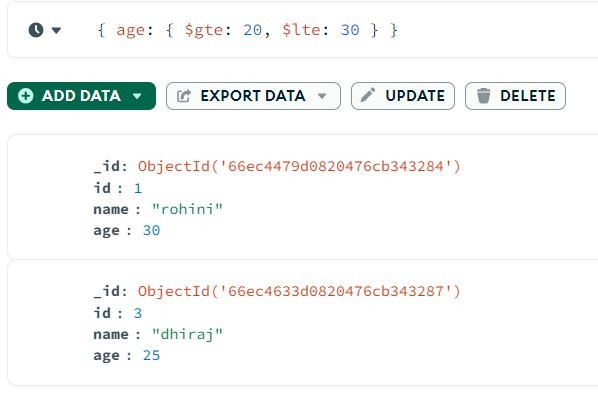Click the pencil icon on Update
The image size is (598, 395).
pyautogui.click(x=368, y=95)
